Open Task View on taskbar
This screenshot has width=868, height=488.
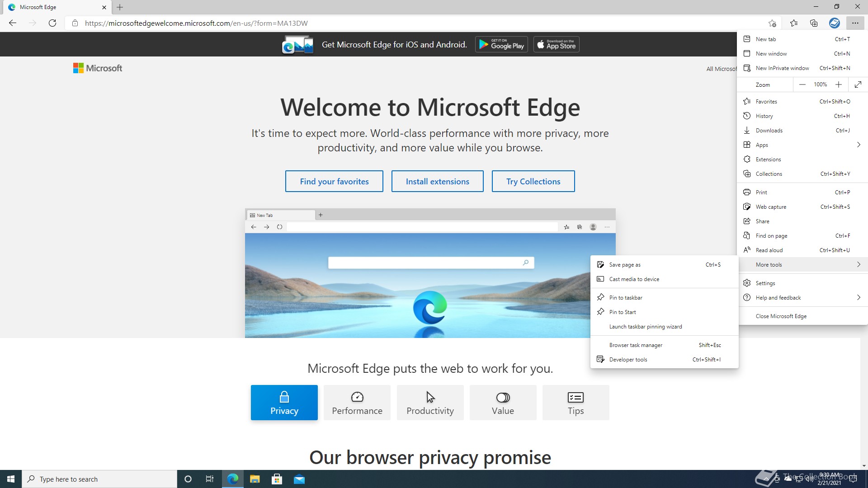coord(210,479)
